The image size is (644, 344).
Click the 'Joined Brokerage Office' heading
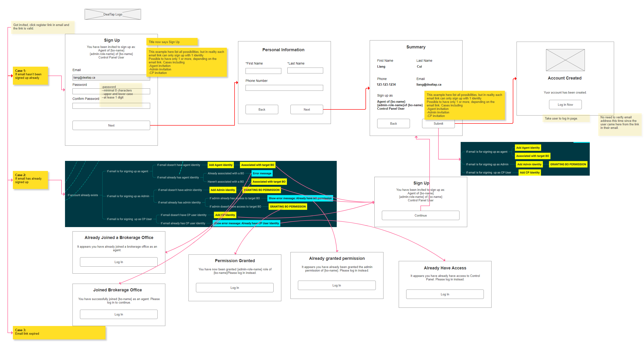[x=117, y=290]
